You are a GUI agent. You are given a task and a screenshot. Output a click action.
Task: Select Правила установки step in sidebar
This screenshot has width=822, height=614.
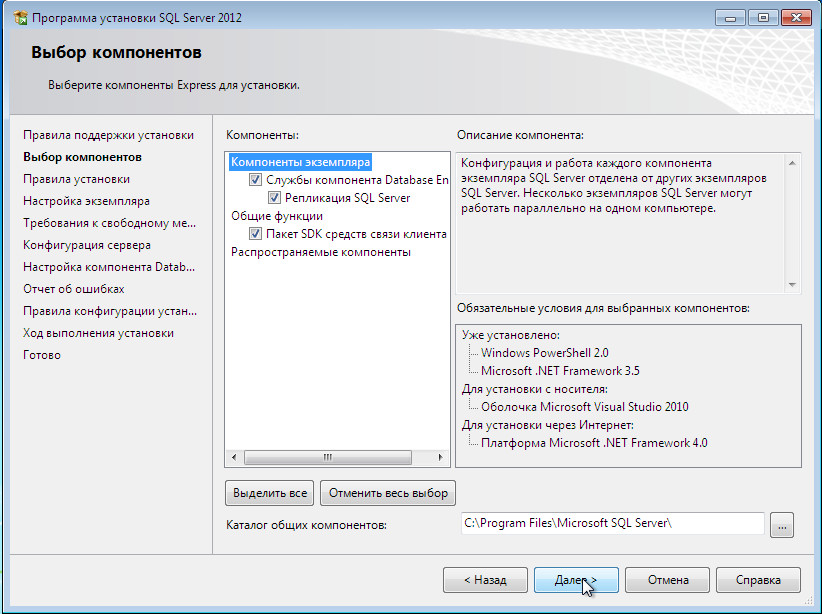click(x=77, y=179)
